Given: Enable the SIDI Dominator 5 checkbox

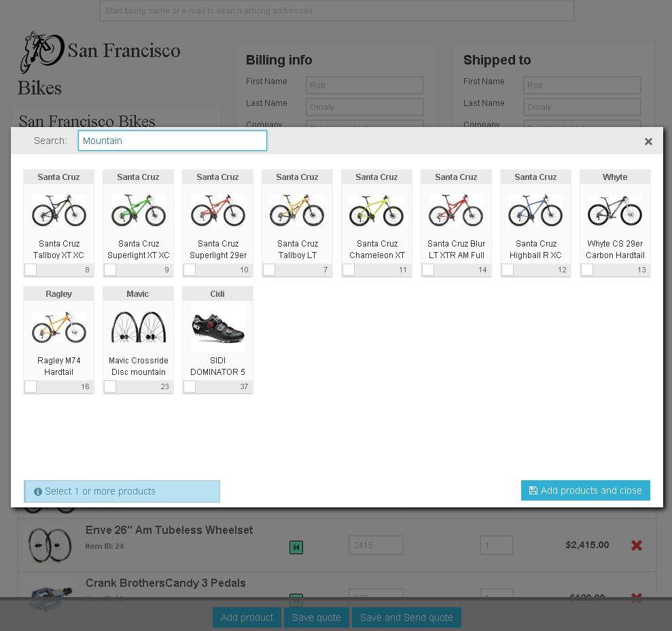Looking at the screenshot, I should click(x=190, y=386).
